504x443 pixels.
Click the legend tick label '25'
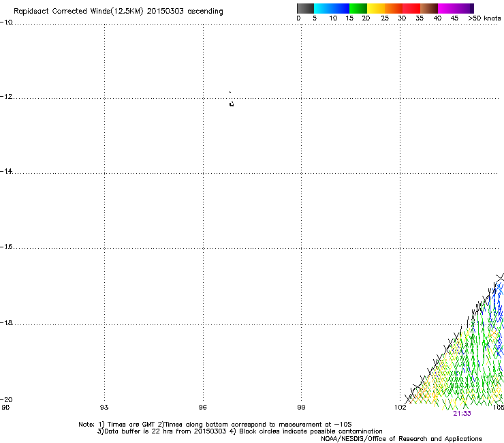[x=385, y=18]
